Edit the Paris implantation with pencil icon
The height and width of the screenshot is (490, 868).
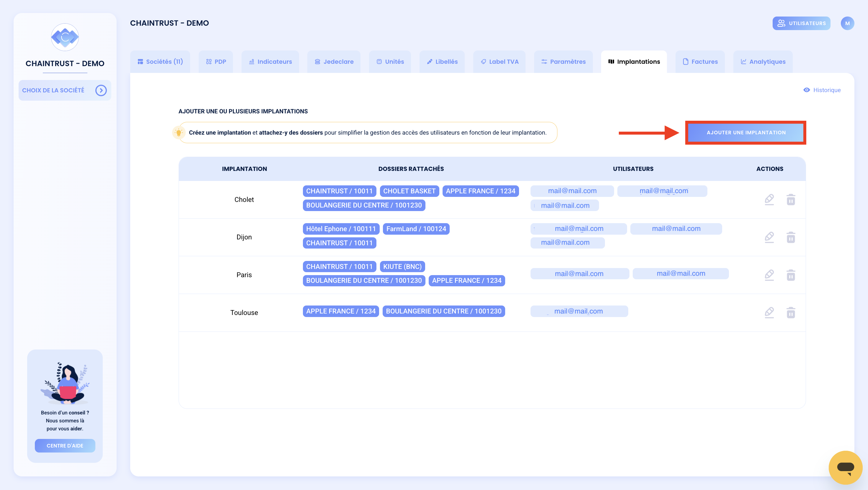click(769, 275)
